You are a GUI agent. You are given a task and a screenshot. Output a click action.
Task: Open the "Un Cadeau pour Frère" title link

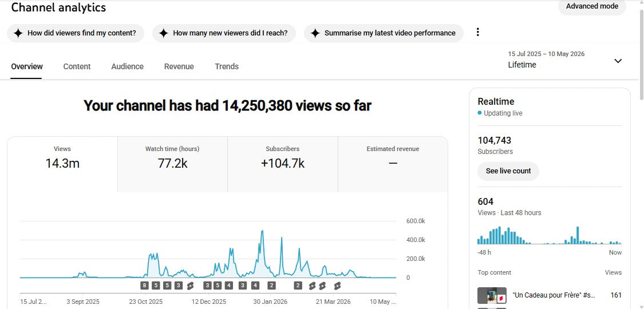554,295
